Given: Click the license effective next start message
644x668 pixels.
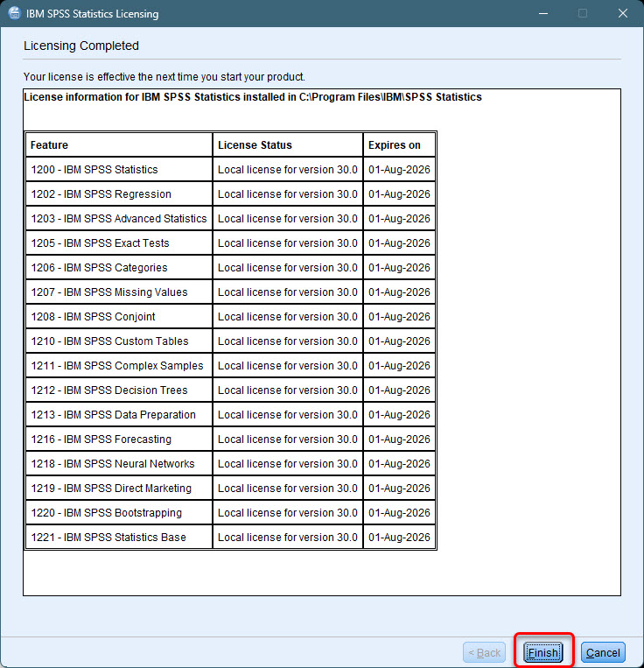Looking at the screenshot, I should pyautogui.click(x=164, y=77).
